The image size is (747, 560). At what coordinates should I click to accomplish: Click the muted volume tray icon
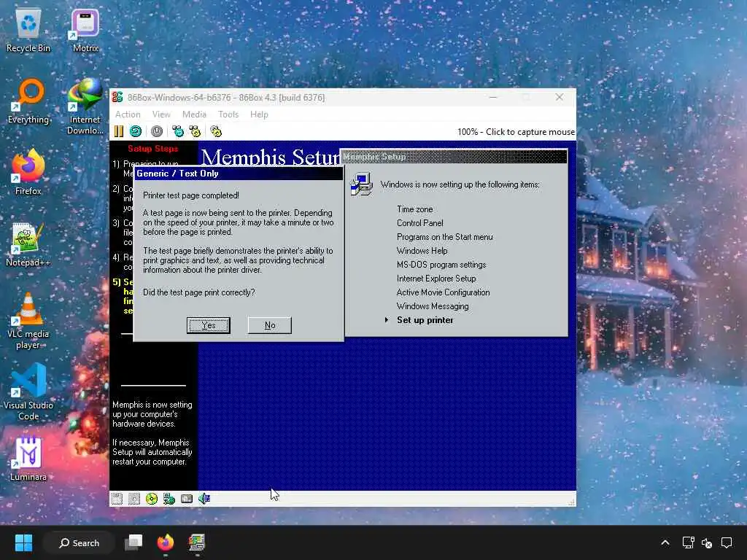(x=708, y=542)
